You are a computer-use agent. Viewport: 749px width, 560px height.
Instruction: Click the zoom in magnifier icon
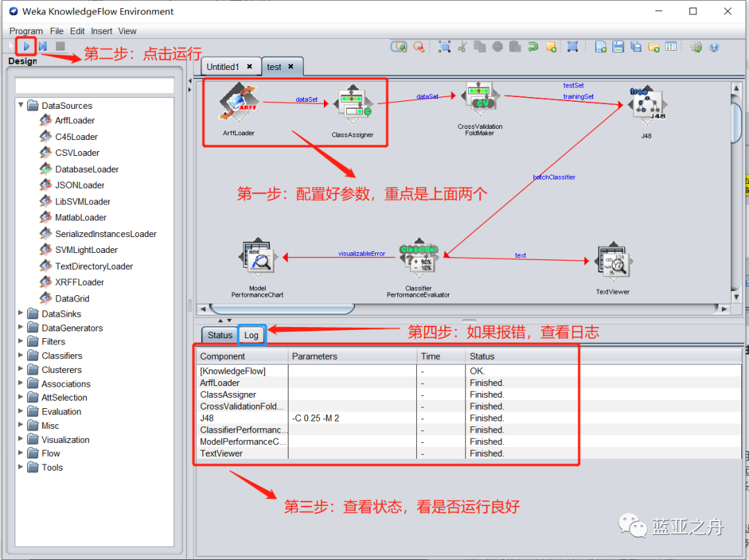399,46
